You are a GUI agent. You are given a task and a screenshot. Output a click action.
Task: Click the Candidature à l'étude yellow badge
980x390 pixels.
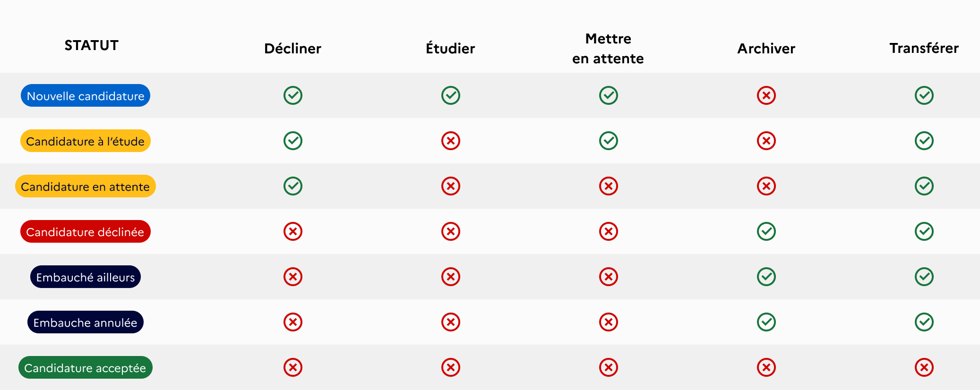pos(86,141)
